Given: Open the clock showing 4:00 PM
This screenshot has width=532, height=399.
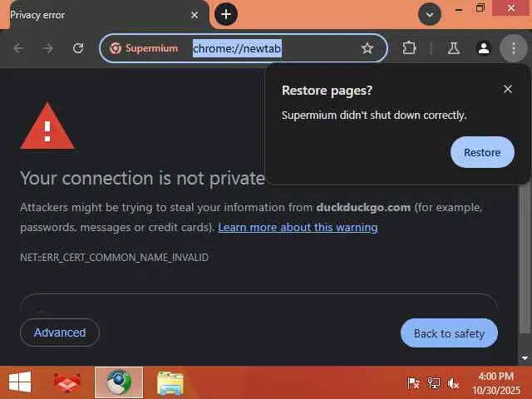Looking at the screenshot, I should coord(496,383).
